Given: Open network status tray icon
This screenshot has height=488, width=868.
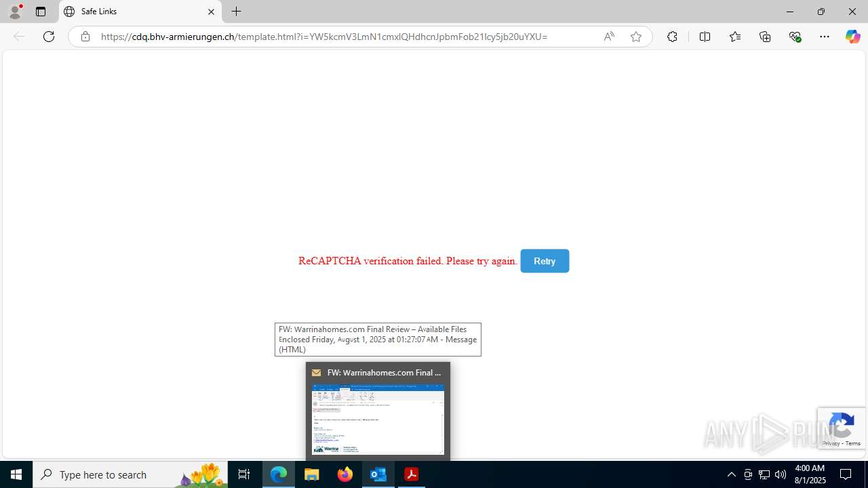Looking at the screenshot, I should tap(764, 474).
